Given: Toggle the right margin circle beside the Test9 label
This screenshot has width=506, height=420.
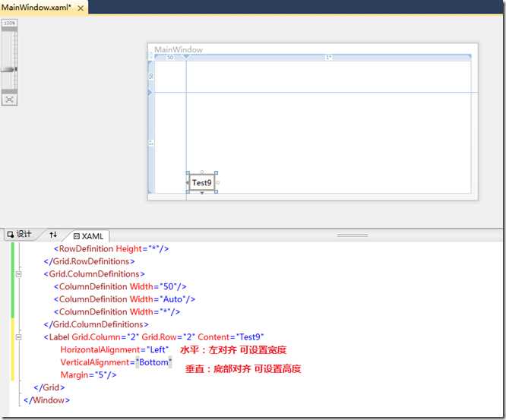Looking at the screenshot, I should click(218, 182).
